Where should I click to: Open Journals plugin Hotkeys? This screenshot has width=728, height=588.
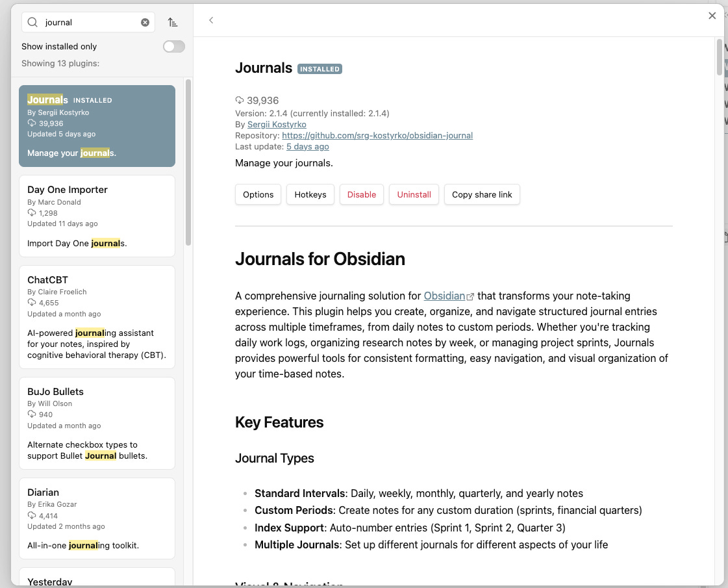click(x=310, y=195)
